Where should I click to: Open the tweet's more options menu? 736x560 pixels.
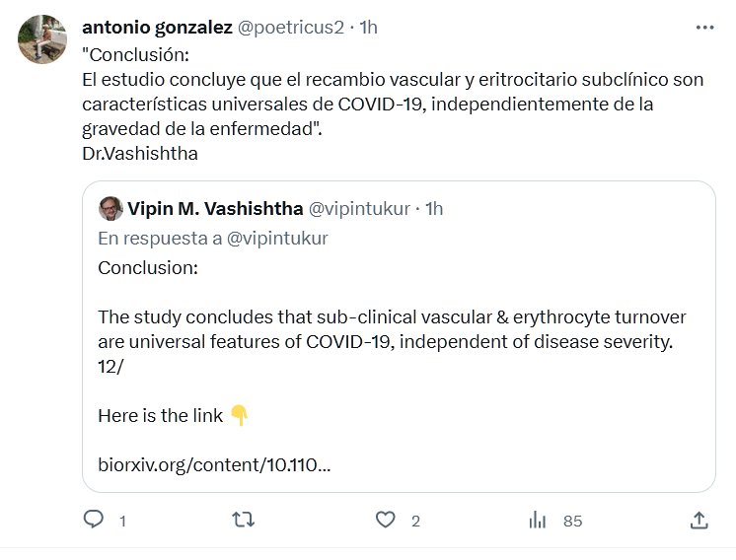[x=703, y=28]
